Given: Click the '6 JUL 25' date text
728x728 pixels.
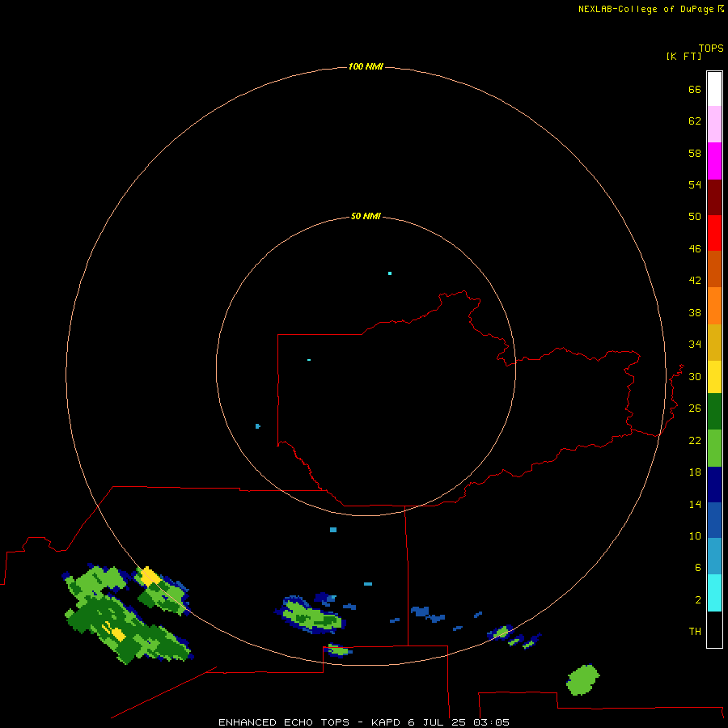Looking at the screenshot, I should tap(437, 722).
